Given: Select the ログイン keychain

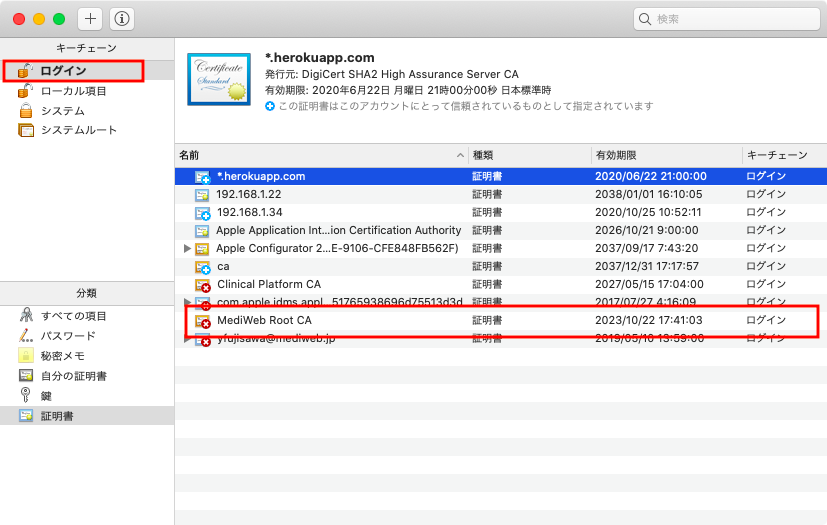Looking at the screenshot, I should click(x=87, y=71).
